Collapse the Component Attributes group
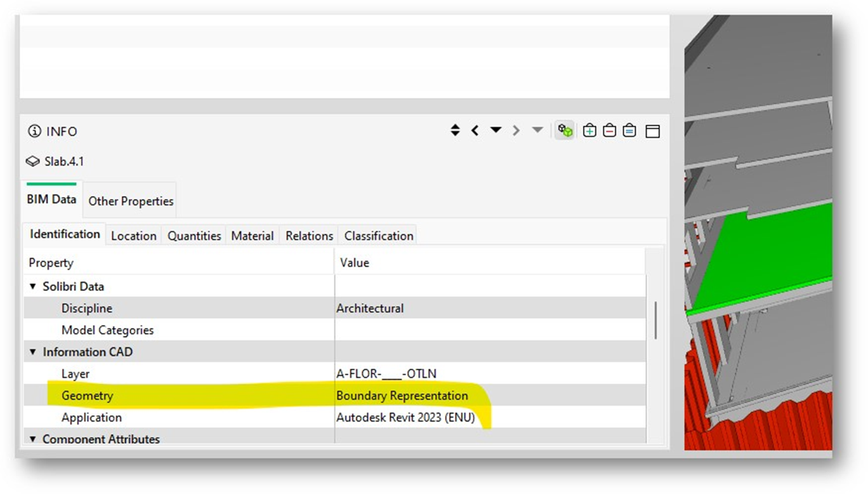Viewport: 868px width, 494px height. point(33,439)
